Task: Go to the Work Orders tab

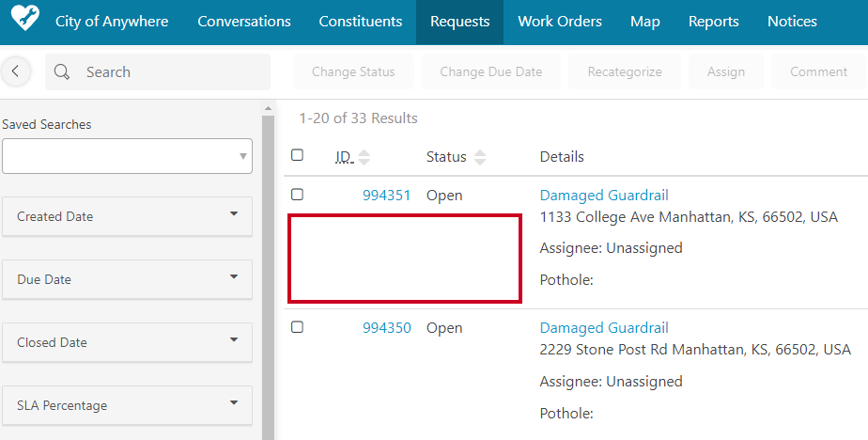Action: coord(560,22)
